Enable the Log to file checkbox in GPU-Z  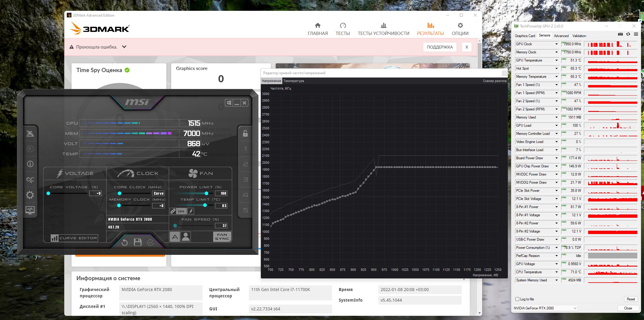(x=517, y=299)
